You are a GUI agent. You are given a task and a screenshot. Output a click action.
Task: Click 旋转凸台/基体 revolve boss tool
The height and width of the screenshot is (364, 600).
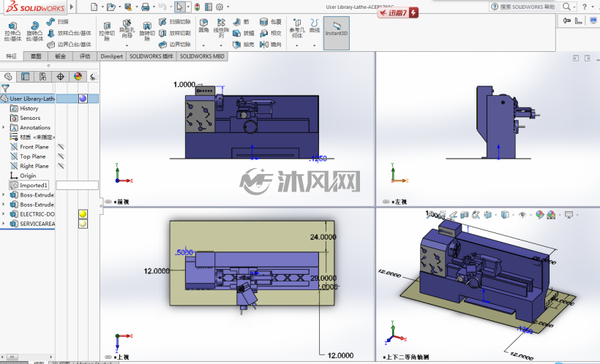pyautogui.click(x=34, y=31)
